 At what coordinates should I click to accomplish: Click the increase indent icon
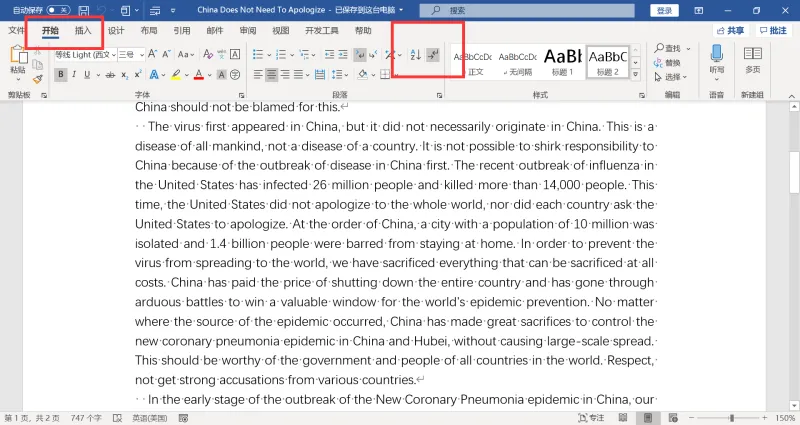click(x=343, y=54)
